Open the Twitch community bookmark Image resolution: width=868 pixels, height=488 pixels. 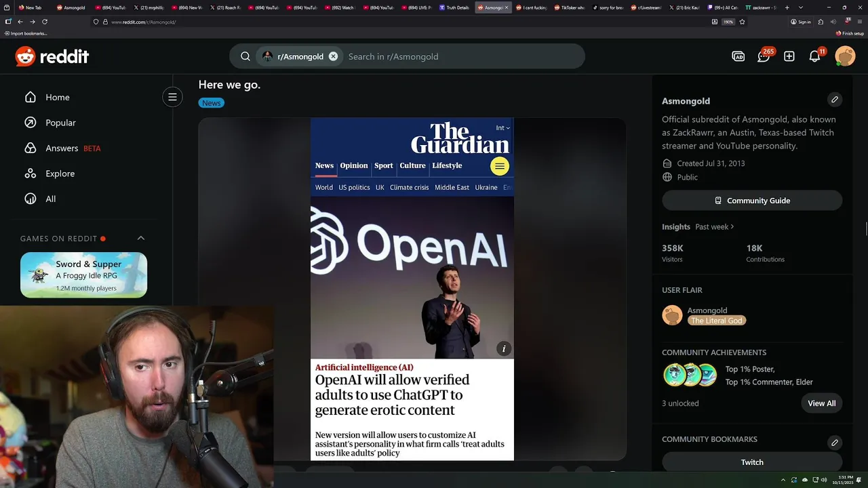tap(752, 462)
